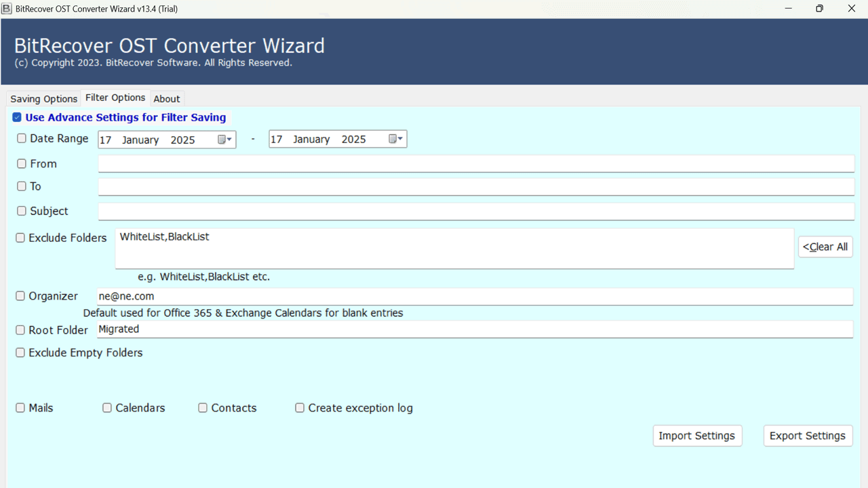Enable the Subject filter checkbox
The width and height of the screenshot is (868, 488).
(x=22, y=211)
